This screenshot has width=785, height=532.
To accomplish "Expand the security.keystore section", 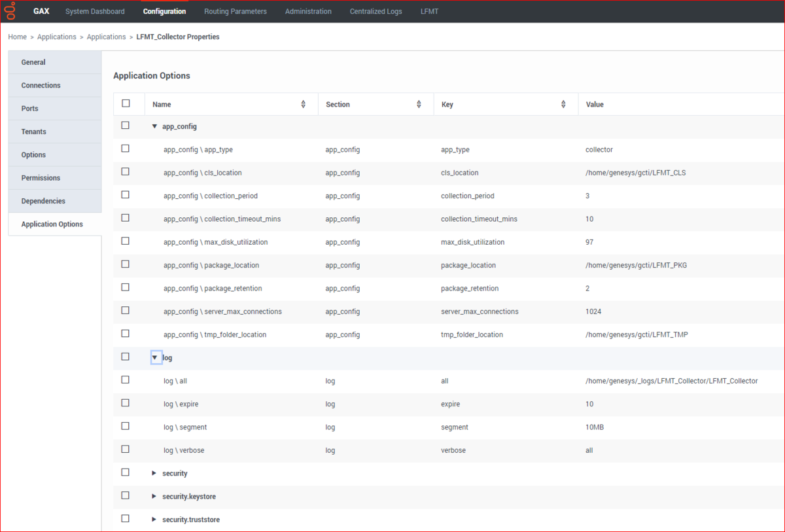I will (154, 496).
